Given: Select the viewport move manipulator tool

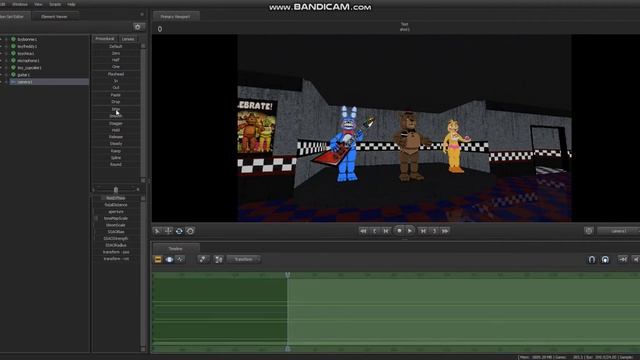Looking at the screenshot, I should 168,231.
